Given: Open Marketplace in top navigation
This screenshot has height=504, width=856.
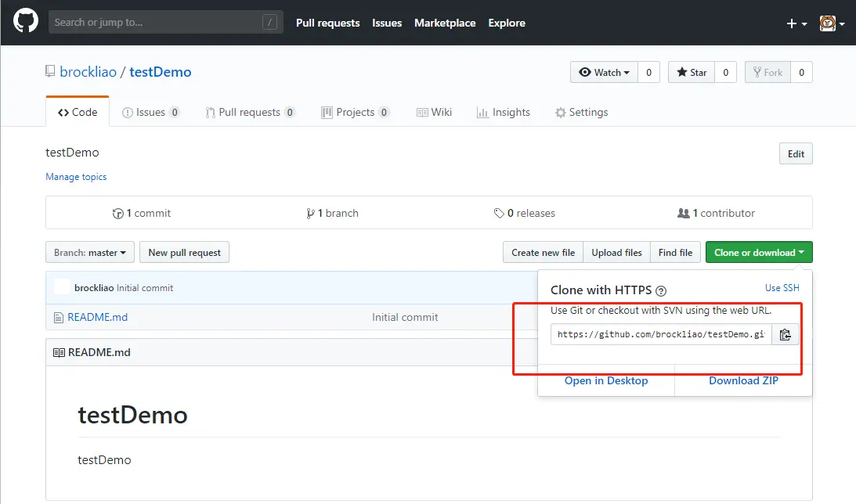Looking at the screenshot, I should 445,23.
